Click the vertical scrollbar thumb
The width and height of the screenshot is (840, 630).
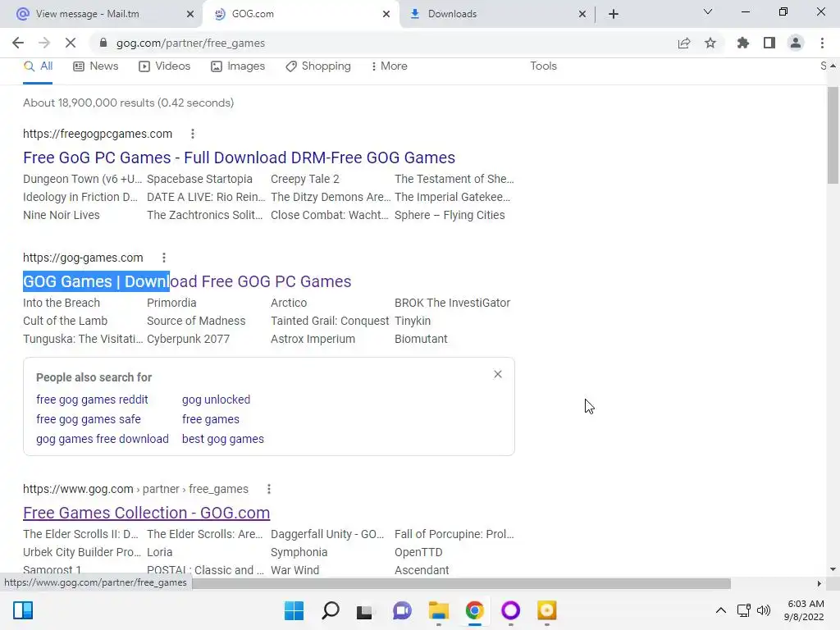coord(833,135)
